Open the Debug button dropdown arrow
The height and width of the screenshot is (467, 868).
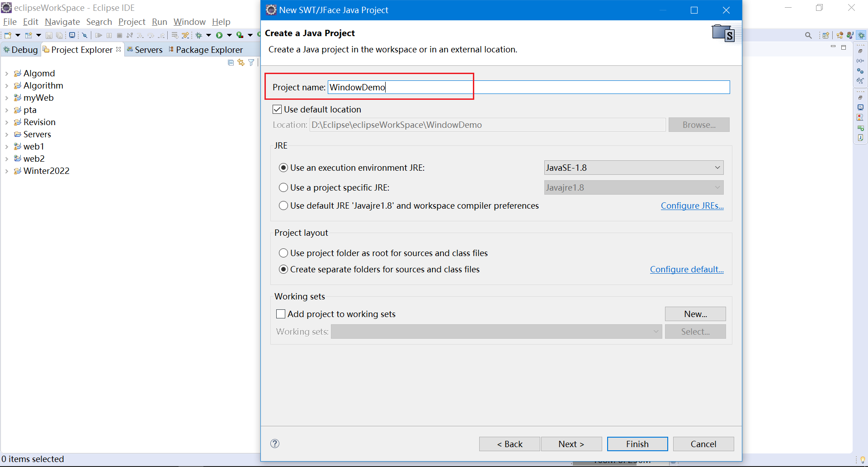[208, 35]
